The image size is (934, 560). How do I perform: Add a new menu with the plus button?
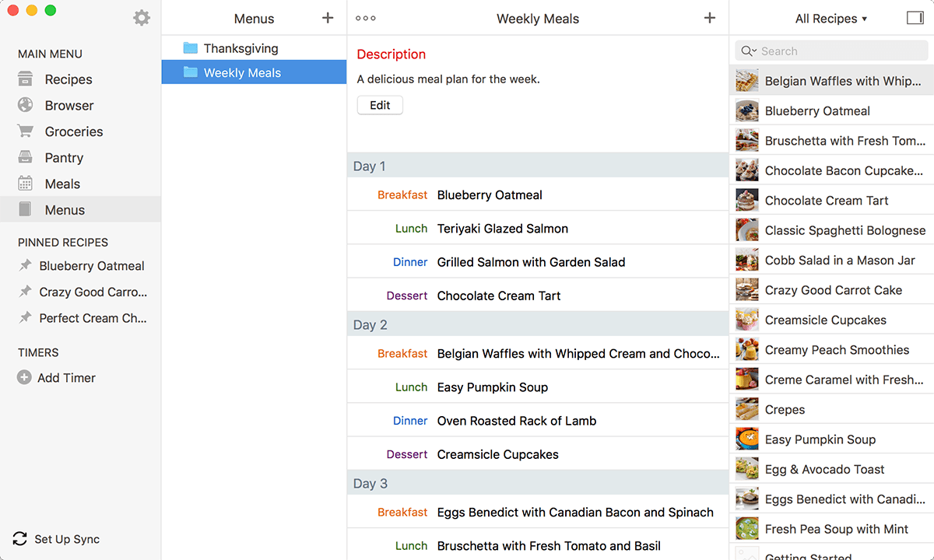point(327,17)
